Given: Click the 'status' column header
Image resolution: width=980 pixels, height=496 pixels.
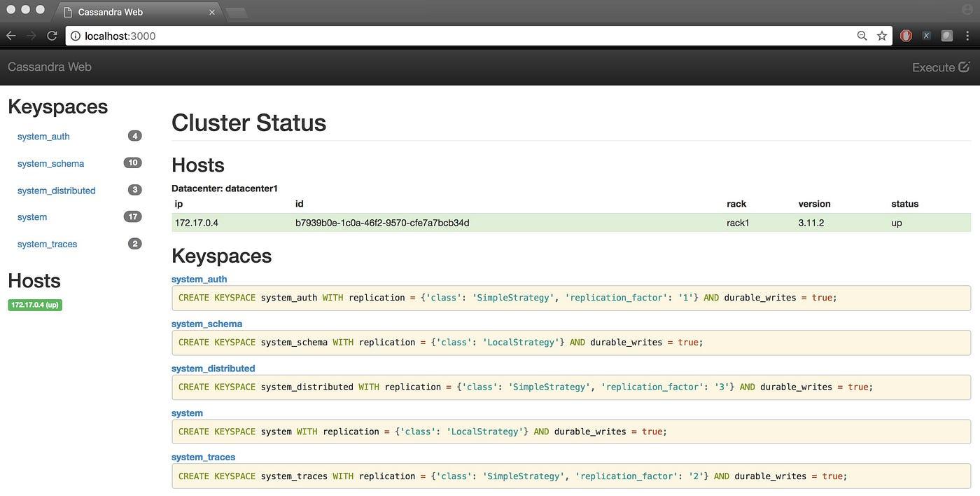Looking at the screenshot, I should click(904, 204).
